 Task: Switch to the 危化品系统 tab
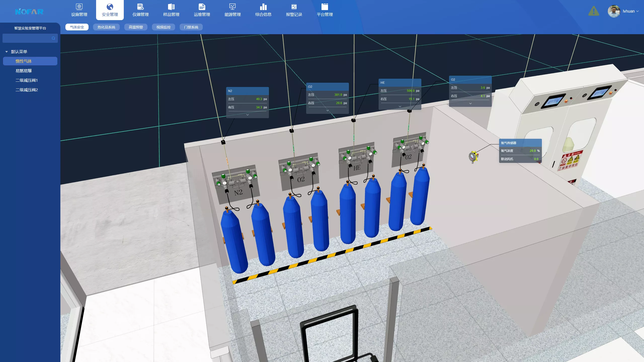coord(106,27)
